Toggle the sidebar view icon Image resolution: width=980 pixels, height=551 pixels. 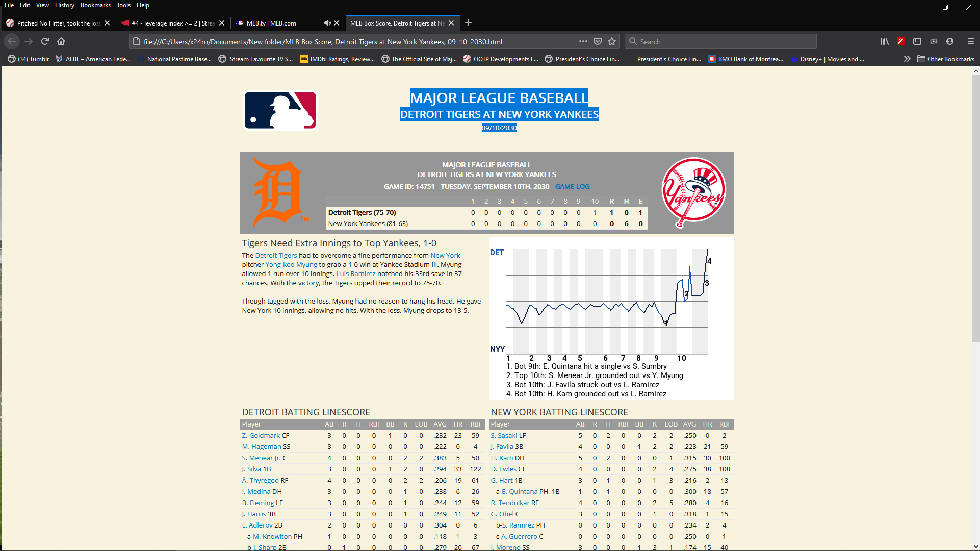[x=917, y=41]
